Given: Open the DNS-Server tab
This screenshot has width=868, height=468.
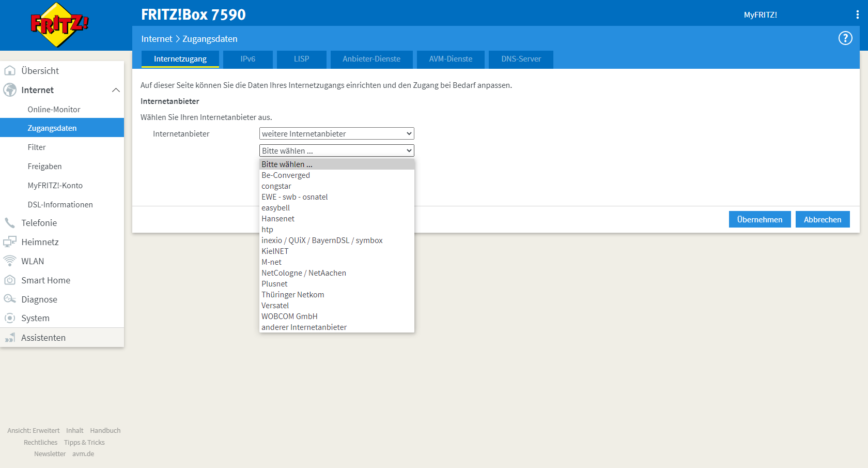Looking at the screenshot, I should pyautogui.click(x=521, y=59).
